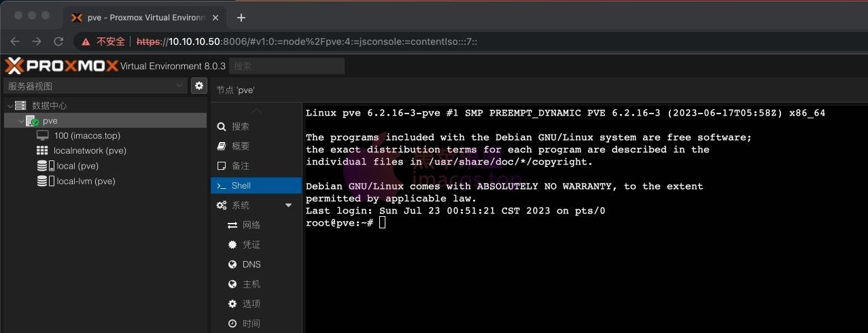This screenshot has width=868, height=333.
Task: Select localnetwork (pve) entry
Action: point(90,151)
